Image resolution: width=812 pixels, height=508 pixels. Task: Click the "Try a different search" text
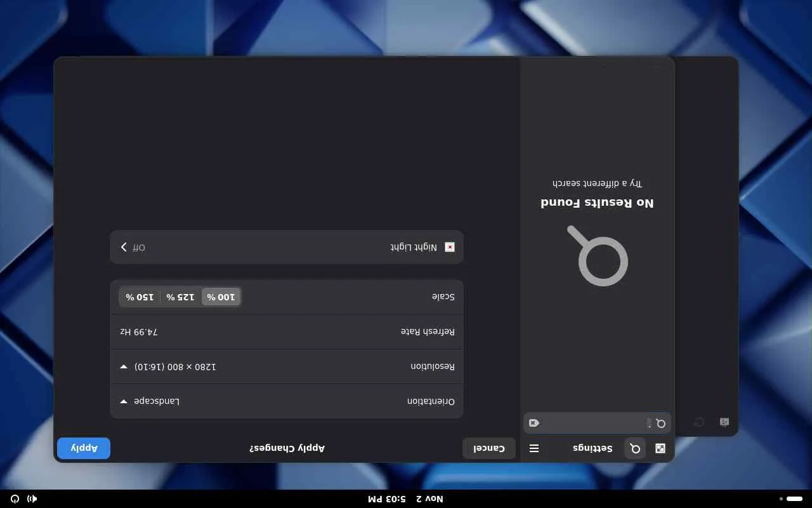[x=597, y=183]
